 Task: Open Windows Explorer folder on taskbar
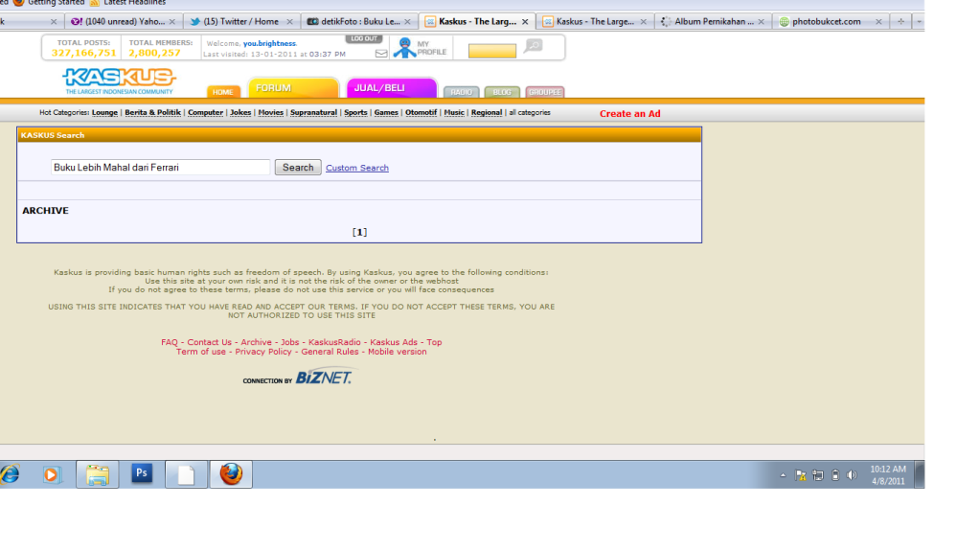(x=97, y=474)
